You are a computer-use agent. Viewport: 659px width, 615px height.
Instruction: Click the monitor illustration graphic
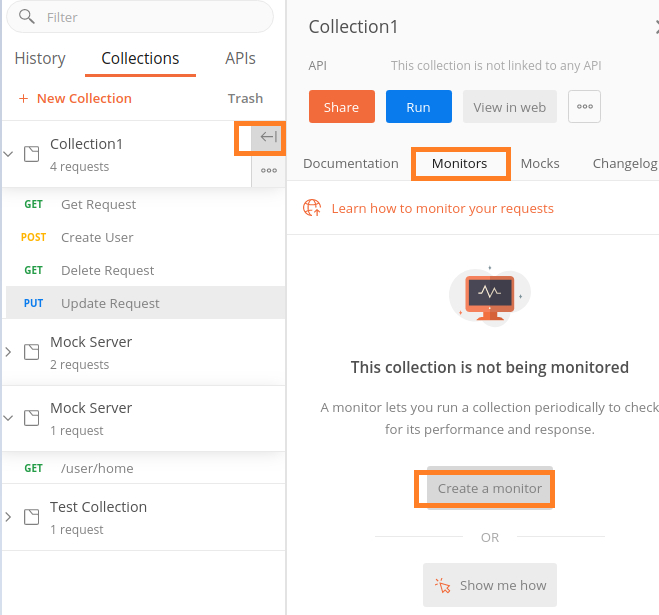click(489, 297)
